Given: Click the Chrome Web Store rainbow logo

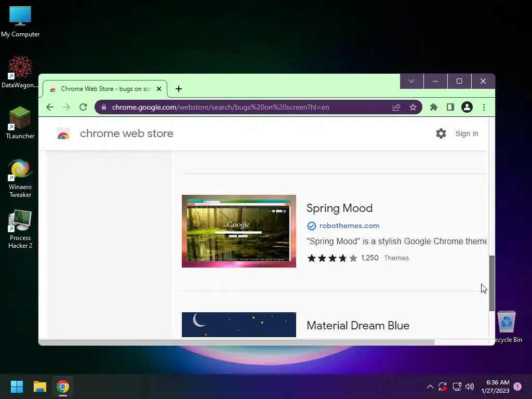Looking at the screenshot, I should pyautogui.click(x=63, y=134).
